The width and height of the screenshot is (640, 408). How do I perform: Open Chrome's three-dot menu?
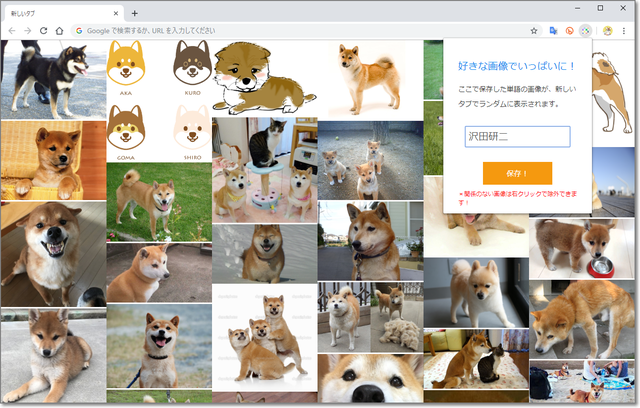click(624, 31)
